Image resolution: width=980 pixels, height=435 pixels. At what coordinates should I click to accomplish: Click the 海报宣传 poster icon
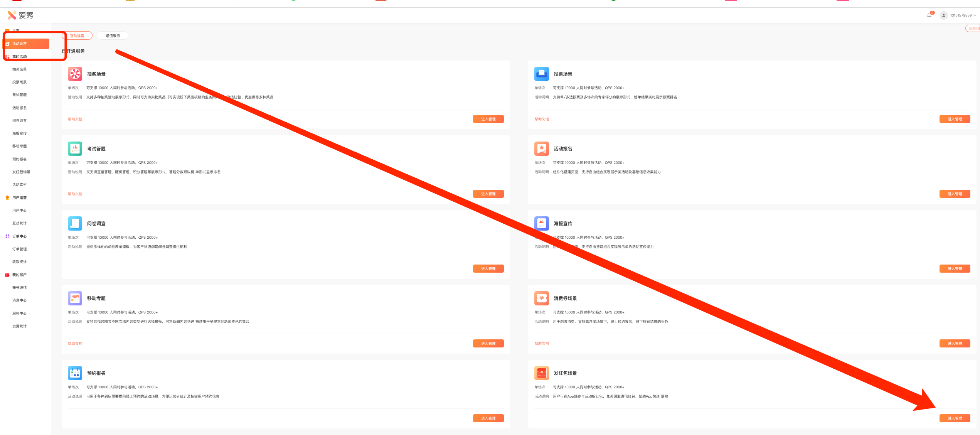pos(541,223)
